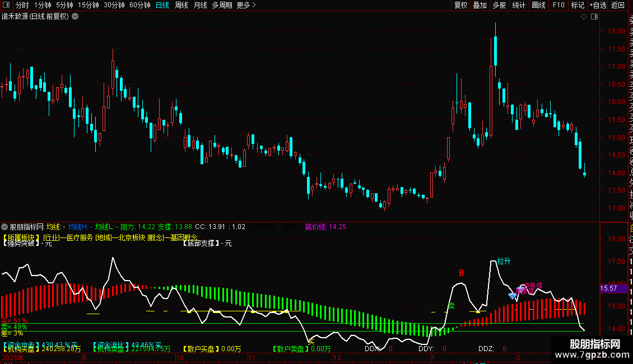Switch to 周线 weekly chart

pyautogui.click(x=181, y=5)
